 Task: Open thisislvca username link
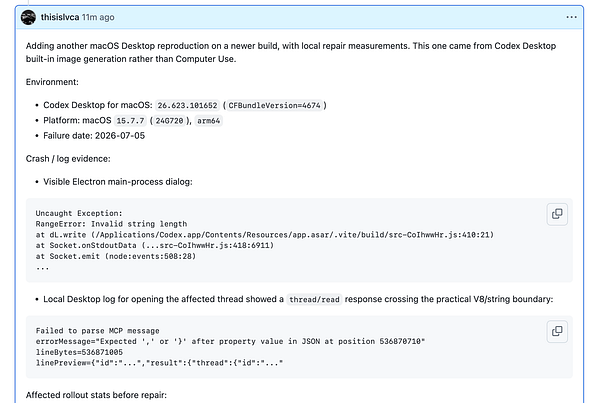pos(60,17)
